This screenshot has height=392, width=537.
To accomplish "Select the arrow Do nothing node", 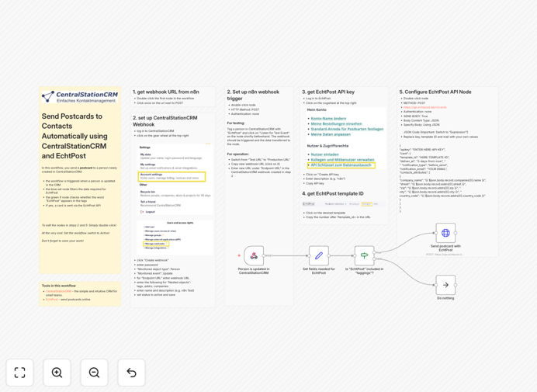I will pos(445,285).
